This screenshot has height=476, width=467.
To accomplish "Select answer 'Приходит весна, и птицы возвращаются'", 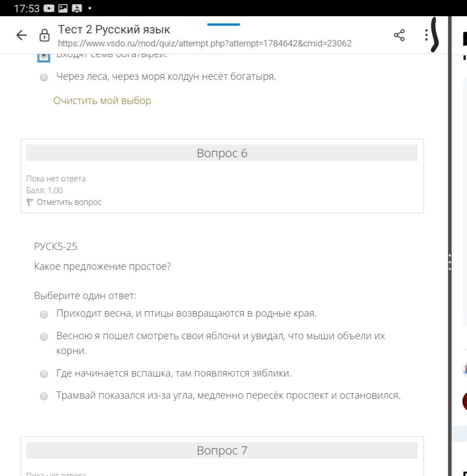I will click(x=44, y=314).
